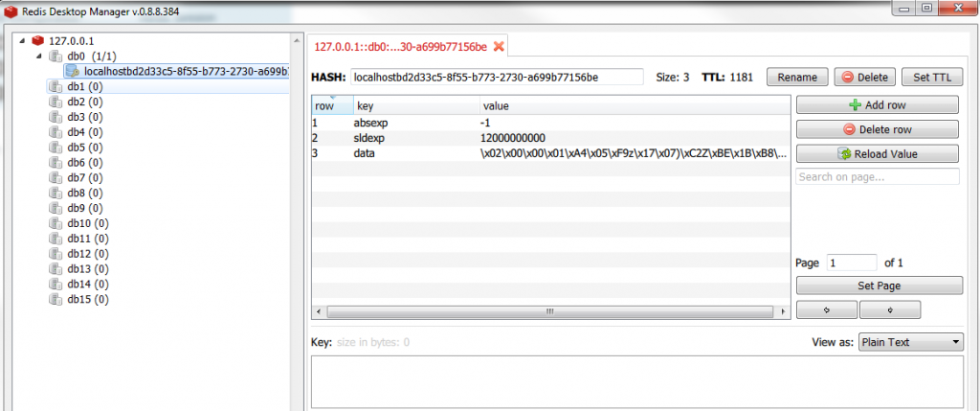Select db0 (1/1) label in tree
Screen dimensions: 980x411
91,57
